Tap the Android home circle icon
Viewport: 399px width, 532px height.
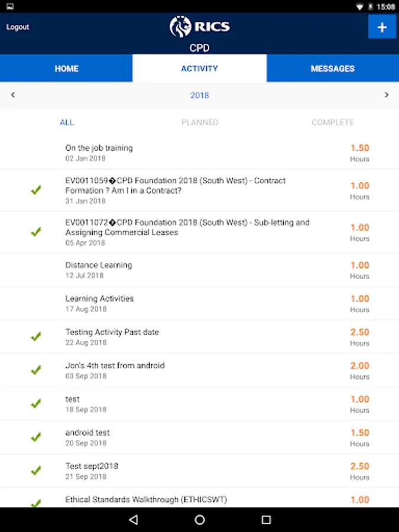point(200,520)
